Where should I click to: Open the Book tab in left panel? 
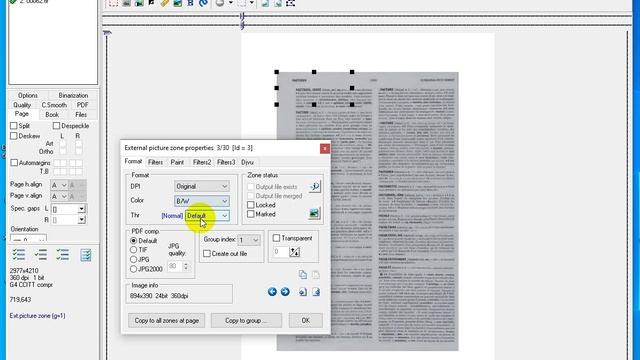tap(52, 115)
